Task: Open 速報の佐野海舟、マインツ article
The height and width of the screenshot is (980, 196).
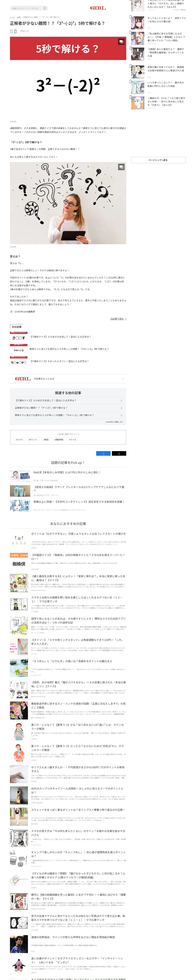Action: 73,937
